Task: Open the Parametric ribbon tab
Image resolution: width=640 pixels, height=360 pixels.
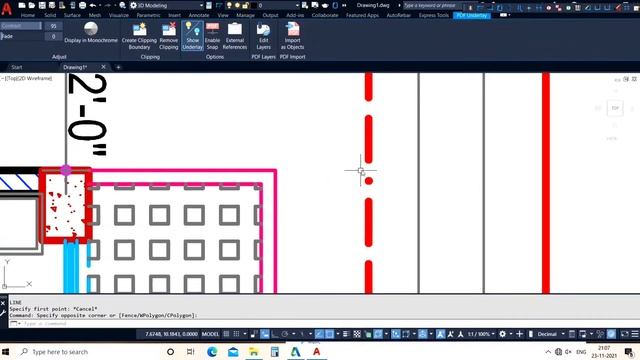Action: (x=148, y=15)
